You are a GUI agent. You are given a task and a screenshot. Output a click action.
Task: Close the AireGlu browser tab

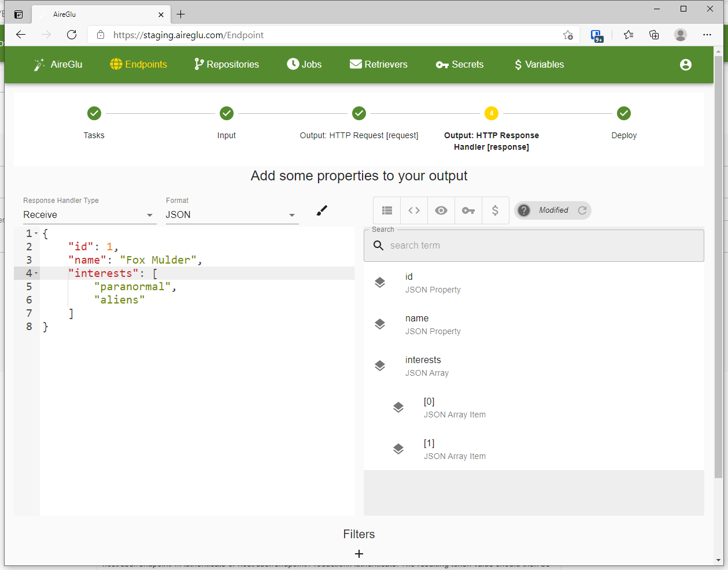(161, 14)
